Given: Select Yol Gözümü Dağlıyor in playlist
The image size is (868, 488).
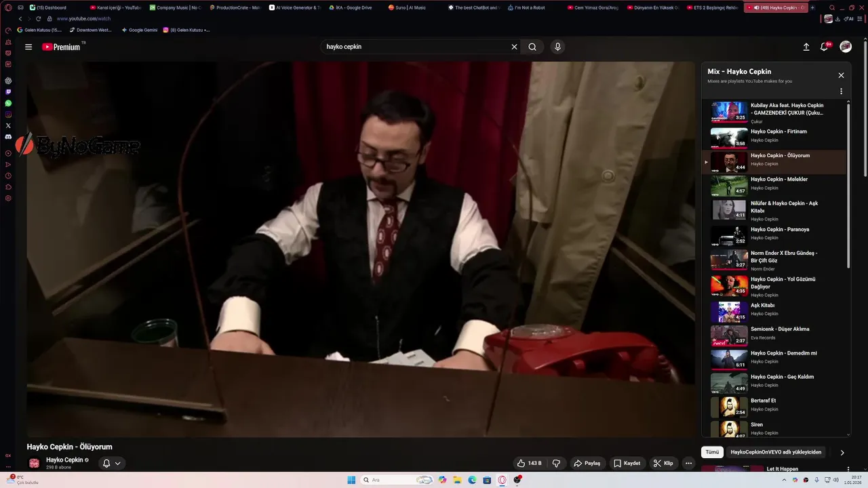Looking at the screenshot, I should pyautogui.click(x=773, y=286).
